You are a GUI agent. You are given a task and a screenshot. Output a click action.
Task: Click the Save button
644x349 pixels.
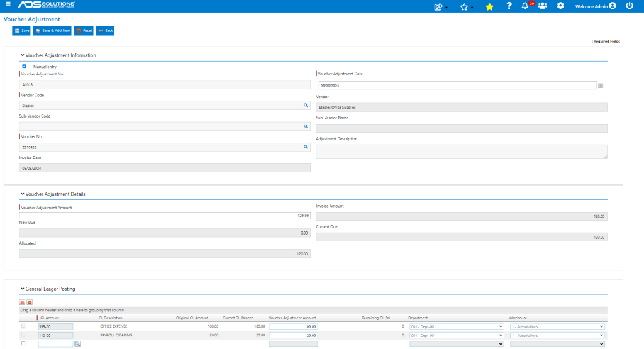(x=21, y=31)
